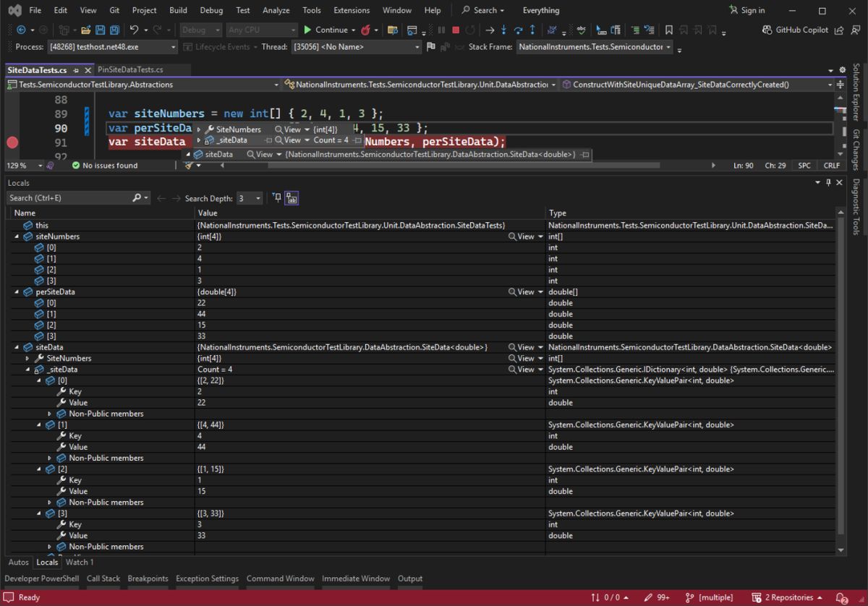Click the No issues found indicator

pyautogui.click(x=105, y=166)
